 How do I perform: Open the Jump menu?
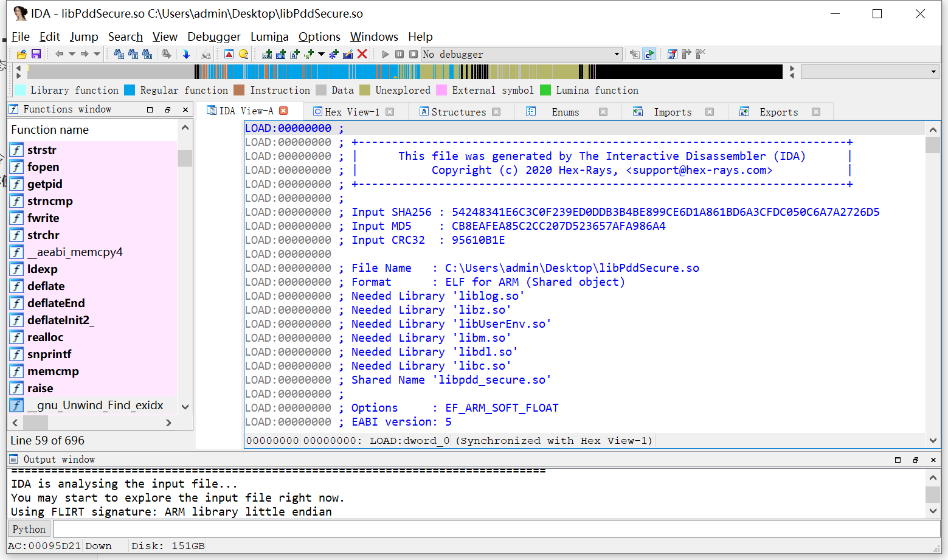84,37
